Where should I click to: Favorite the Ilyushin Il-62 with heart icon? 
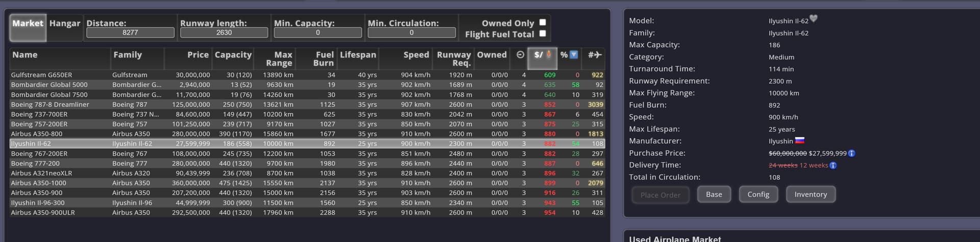click(x=814, y=19)
